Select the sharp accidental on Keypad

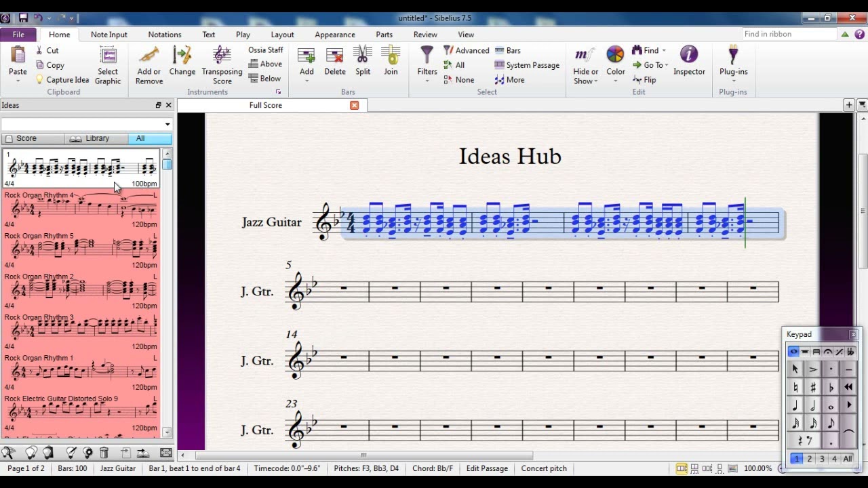pyautogui.click(x=813, y=388)
